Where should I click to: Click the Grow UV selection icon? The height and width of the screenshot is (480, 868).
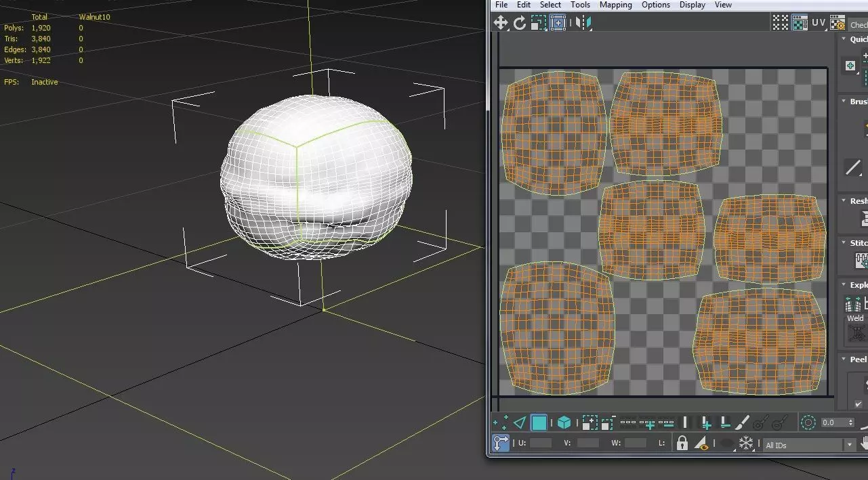click(589, 423)
